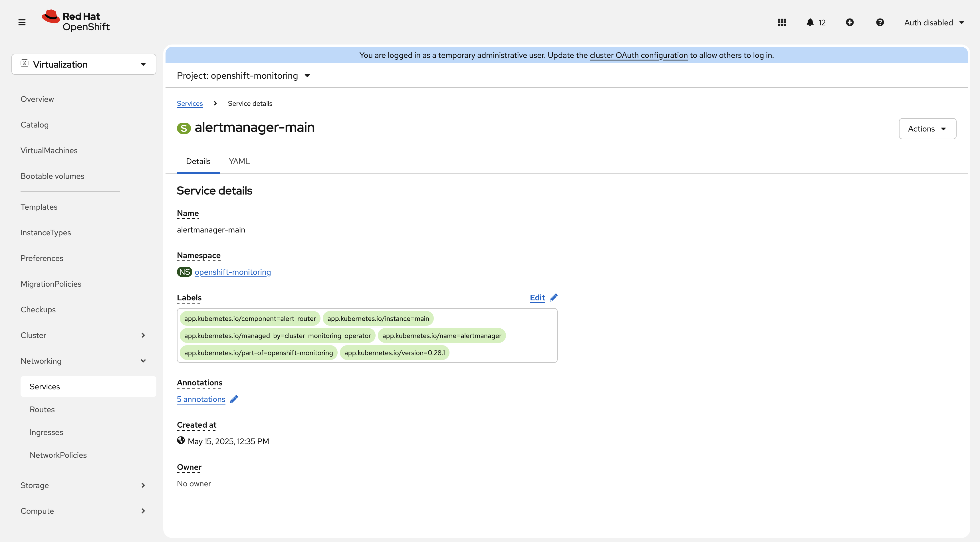980x542 pixels.
Task: Toggle the hamburger navigation menu
Action: 22,23
